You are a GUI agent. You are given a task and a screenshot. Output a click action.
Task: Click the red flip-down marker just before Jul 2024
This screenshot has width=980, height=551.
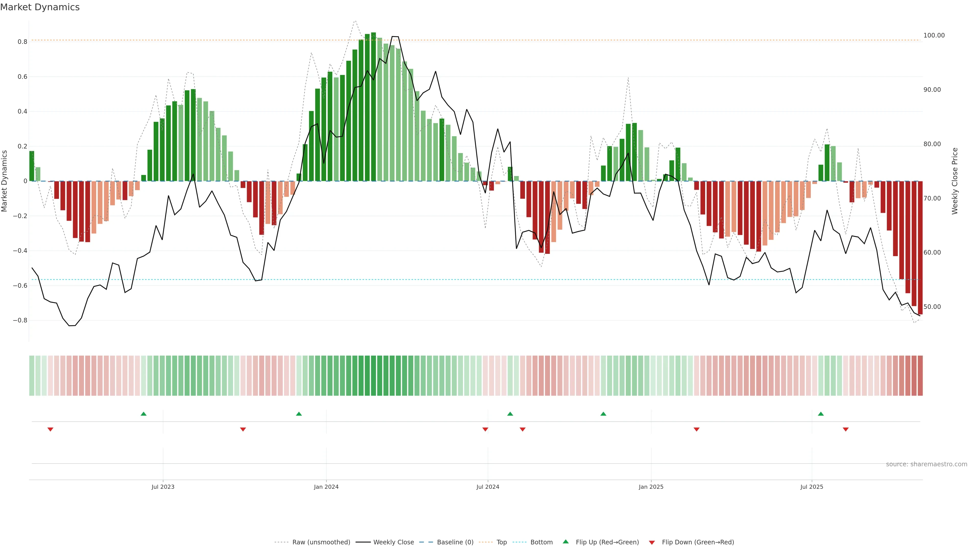coord(485,429)
